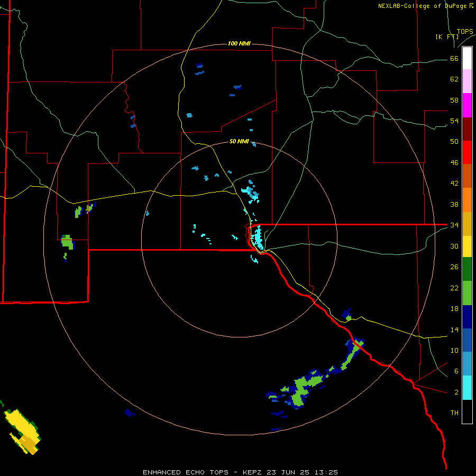The width and height of the screenshot is (476, 476).
Task: Click the medium blue 10-14 kft swatch
Action: 467,340
